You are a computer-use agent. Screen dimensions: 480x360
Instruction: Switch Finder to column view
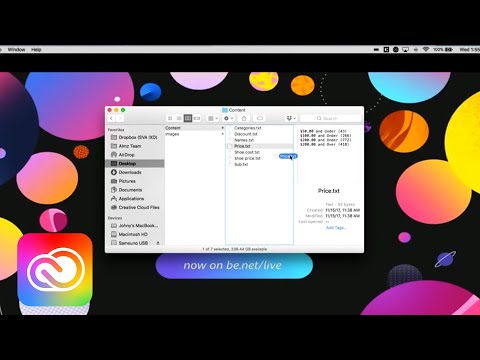(188, 118)
